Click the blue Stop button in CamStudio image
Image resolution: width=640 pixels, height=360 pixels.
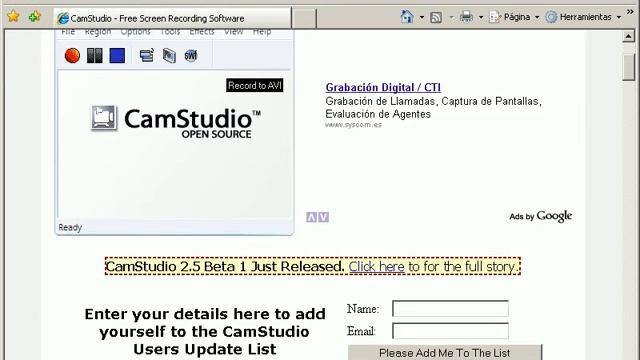tap(117, 56)
